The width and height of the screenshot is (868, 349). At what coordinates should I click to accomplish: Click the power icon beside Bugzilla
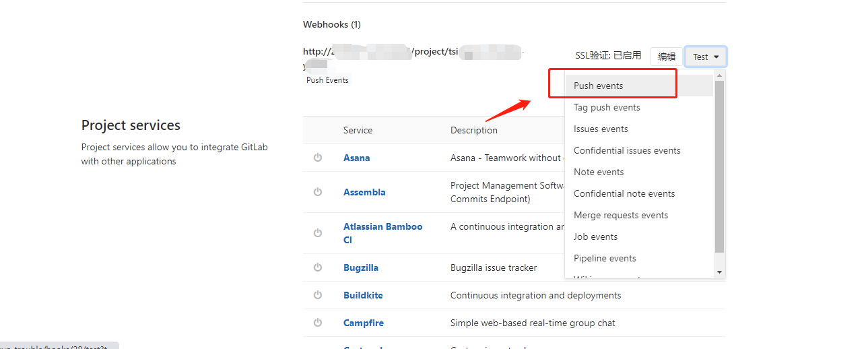click(318, 267)
